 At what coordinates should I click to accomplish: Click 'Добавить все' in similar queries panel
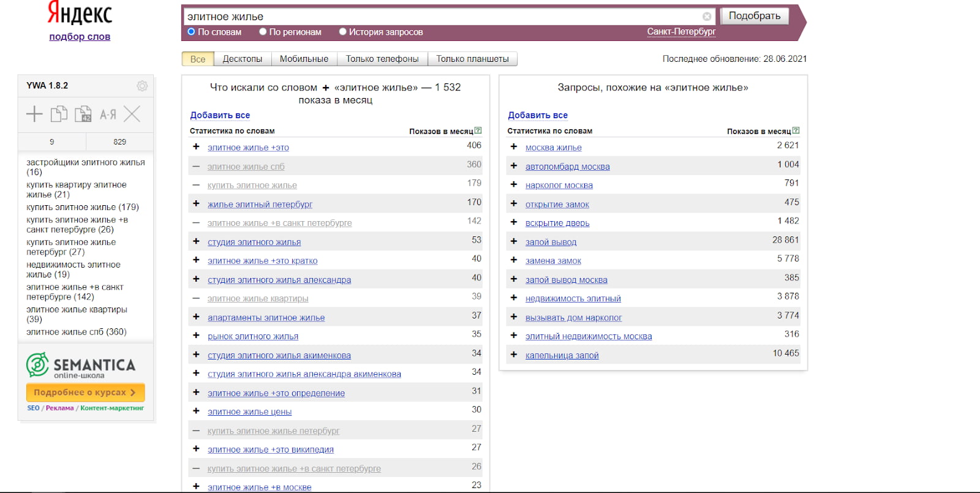[537, 115]
